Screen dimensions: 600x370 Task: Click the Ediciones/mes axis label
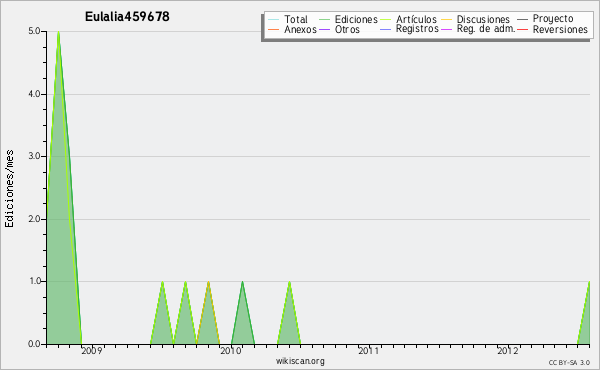[9, 189]
